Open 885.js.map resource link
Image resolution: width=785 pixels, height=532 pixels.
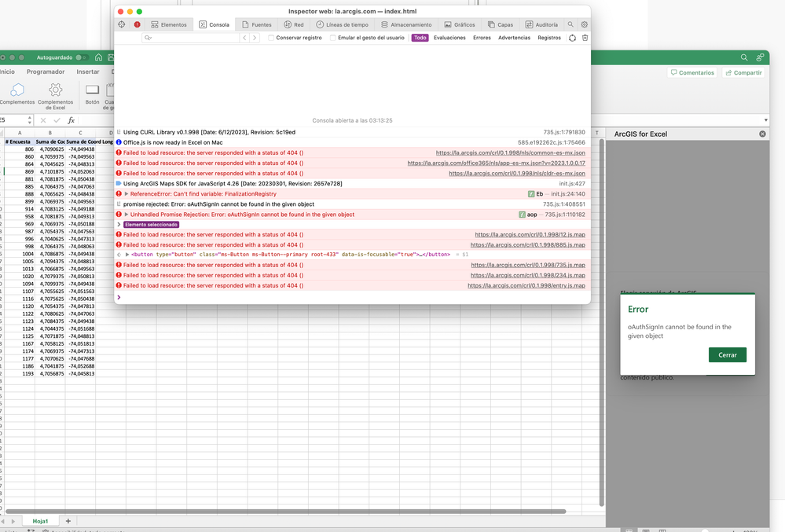pos(528,244)
